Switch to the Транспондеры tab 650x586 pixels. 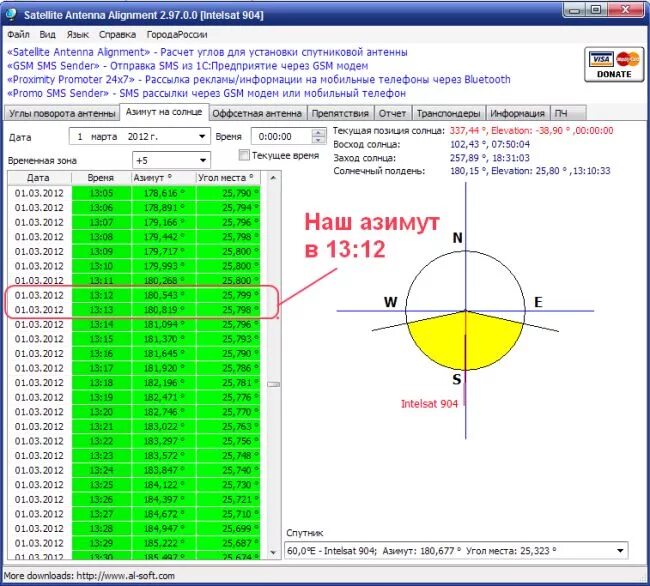(448, 113)
